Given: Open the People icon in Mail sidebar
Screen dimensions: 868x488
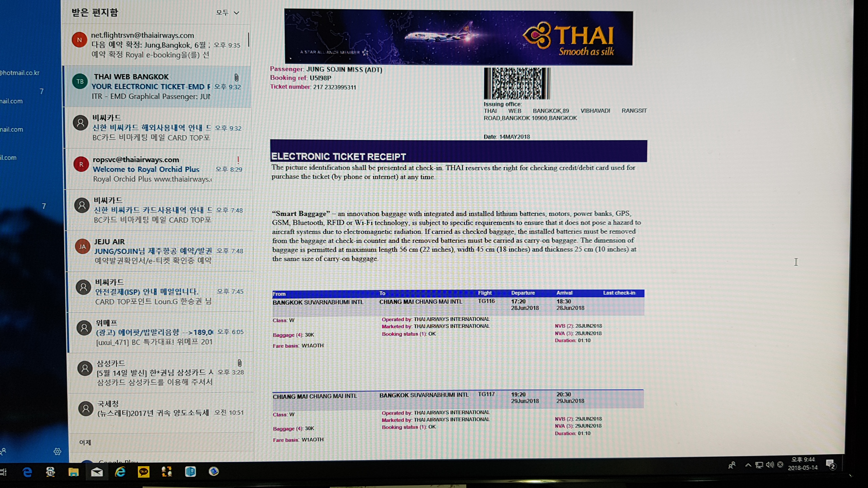Looking at the screenshot, I should [x=3, y=451].
